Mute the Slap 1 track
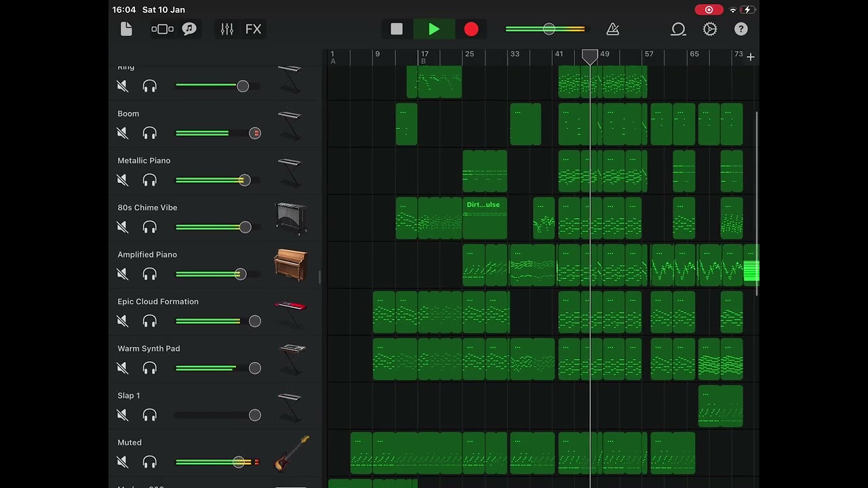This screenshot has height=488, width=868. pyautogui.click(x=122, y=415)
